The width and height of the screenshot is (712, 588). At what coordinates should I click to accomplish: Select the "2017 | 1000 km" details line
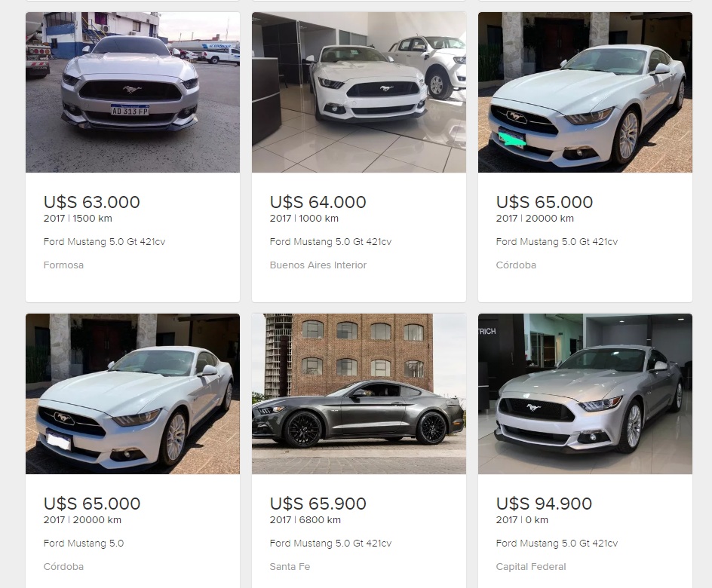pos(304,219)
